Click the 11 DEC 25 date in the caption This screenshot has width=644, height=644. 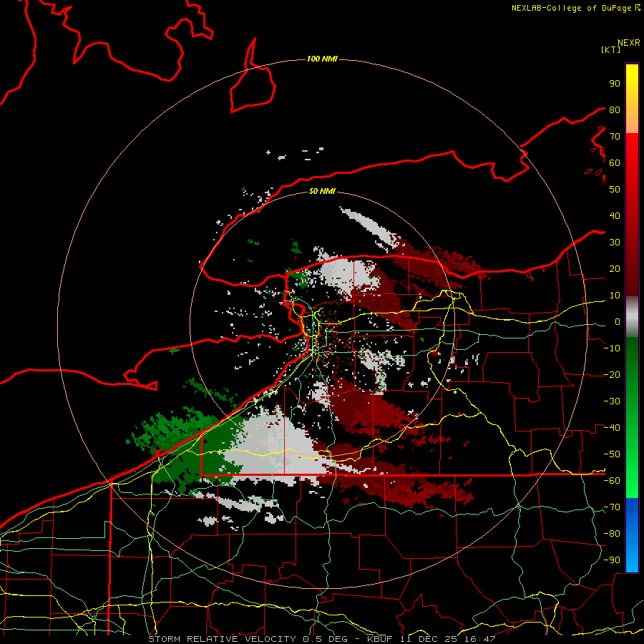(x=428, y=639)
